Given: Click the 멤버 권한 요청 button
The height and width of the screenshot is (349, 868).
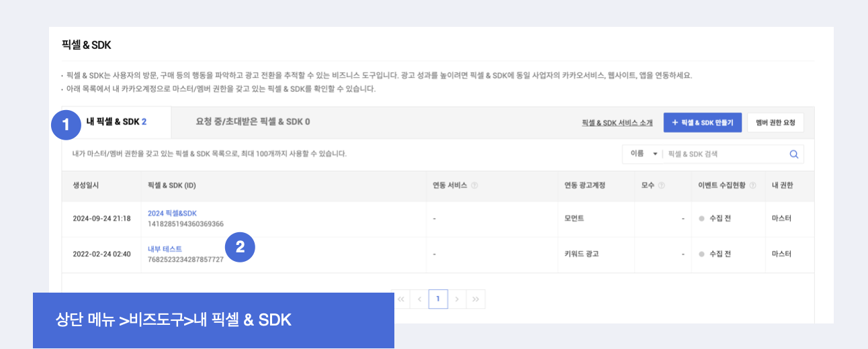Looking at the screenshot, I should tap(775, 123).
